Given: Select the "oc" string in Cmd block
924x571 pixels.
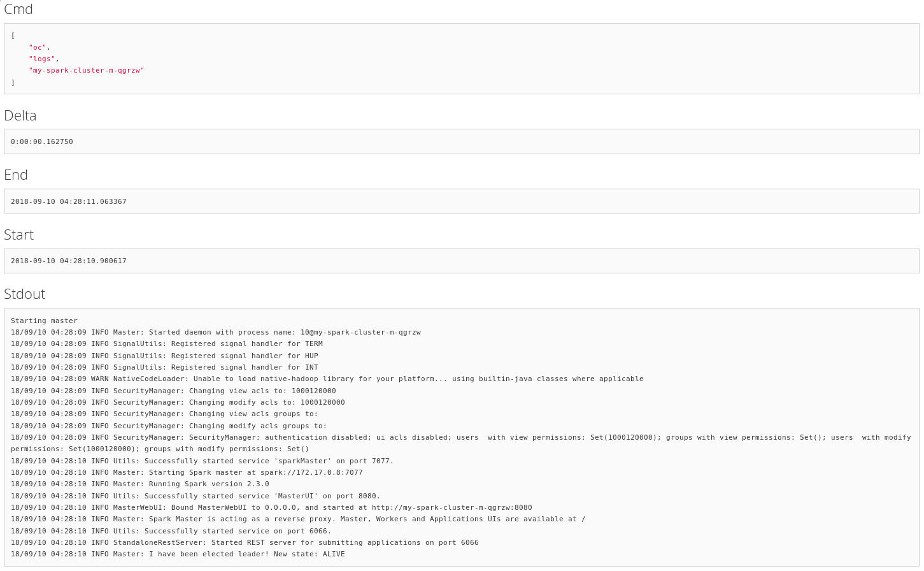Looking at the screenshot, I should (39, 47).
